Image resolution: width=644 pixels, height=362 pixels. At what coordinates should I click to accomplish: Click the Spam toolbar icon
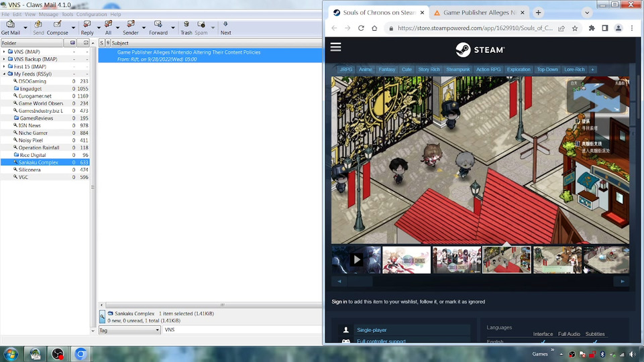(x=201, y=27)
